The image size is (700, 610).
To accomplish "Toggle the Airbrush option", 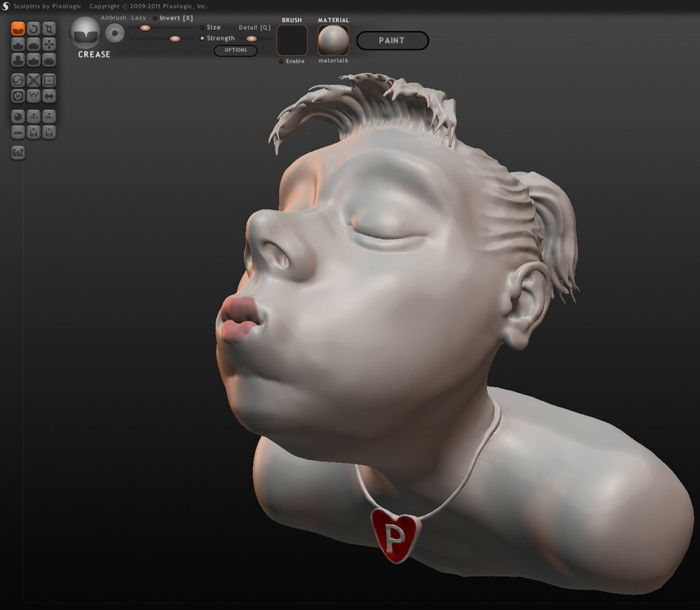I will pyautogui.click(x=114, y=18).
